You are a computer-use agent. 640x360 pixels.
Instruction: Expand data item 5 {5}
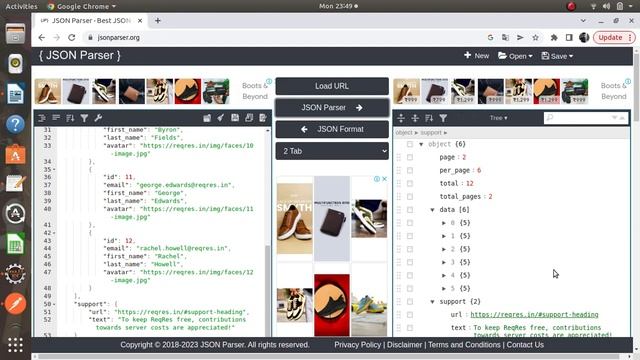pyautogui.click(x=444, y=289)
